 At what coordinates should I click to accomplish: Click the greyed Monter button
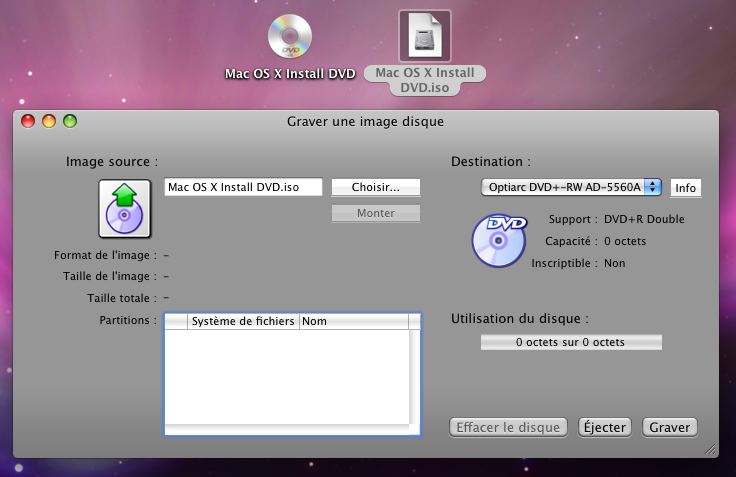376,213
